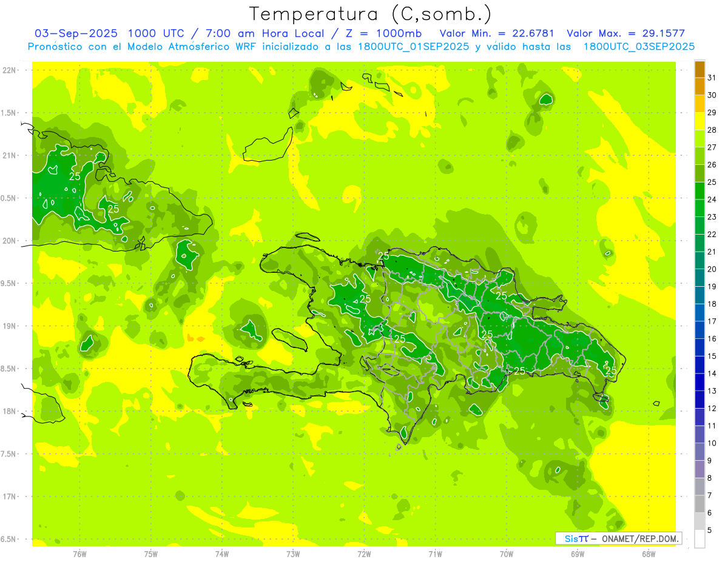Click the legend value "30"
The width and height of the screenshot is (728, 562).
[712, 95]
